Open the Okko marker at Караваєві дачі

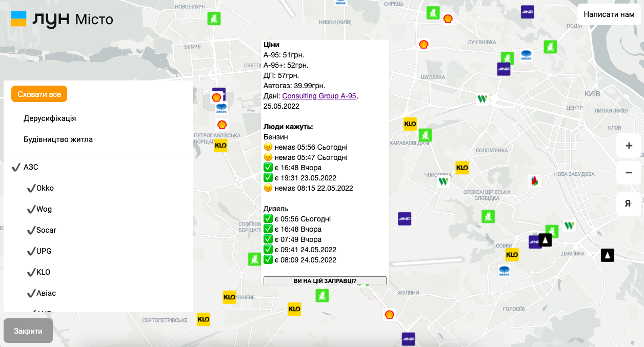[425, 135]
